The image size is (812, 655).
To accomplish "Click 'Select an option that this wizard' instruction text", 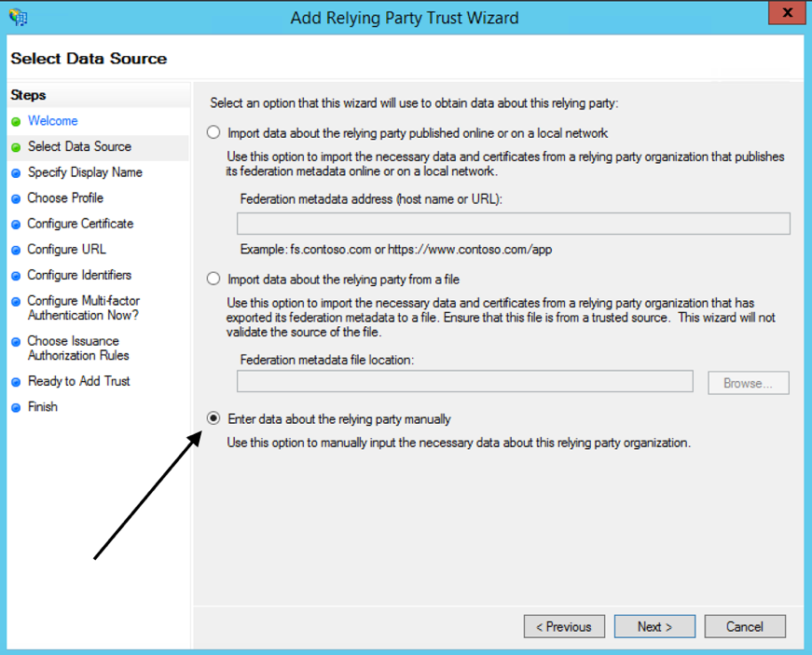I will [414, 103].
